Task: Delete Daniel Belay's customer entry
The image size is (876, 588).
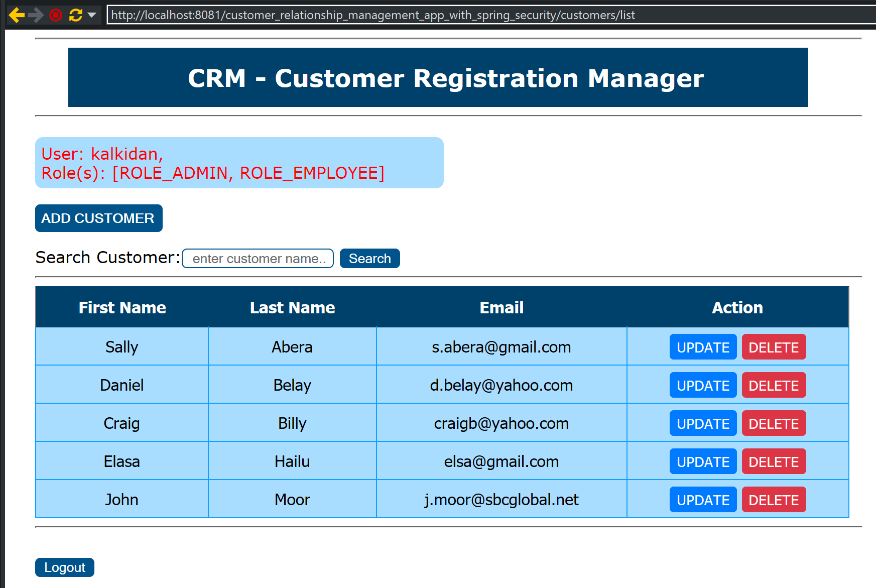Action: pyautogui.click(x=774, y=385)
